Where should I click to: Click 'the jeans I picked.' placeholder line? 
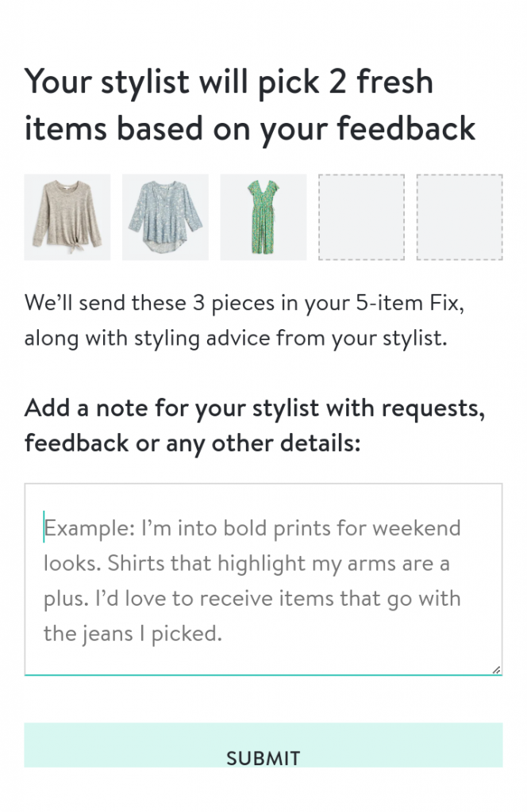click(x=133, y=634)
